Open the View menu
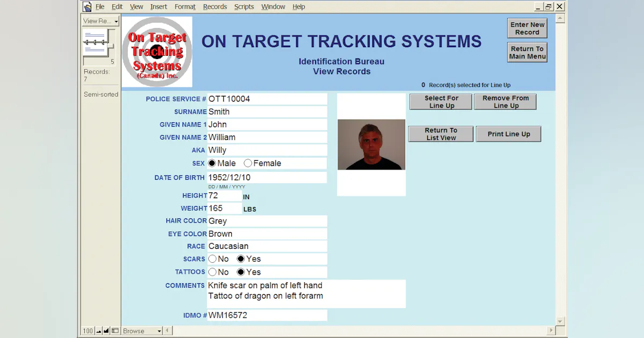 [137, 7]
